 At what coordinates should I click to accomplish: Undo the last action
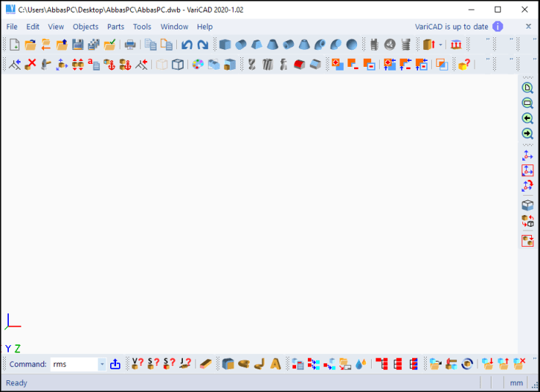click(187, 45)
